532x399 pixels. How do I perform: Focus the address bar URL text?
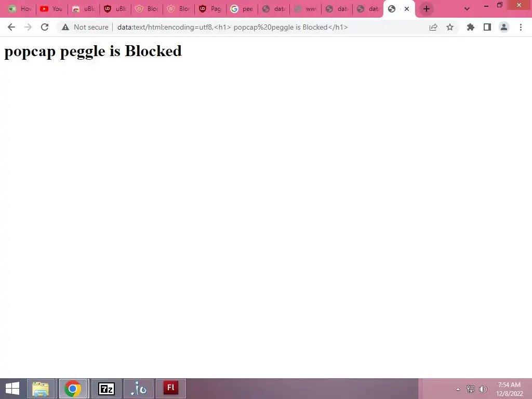232,27
